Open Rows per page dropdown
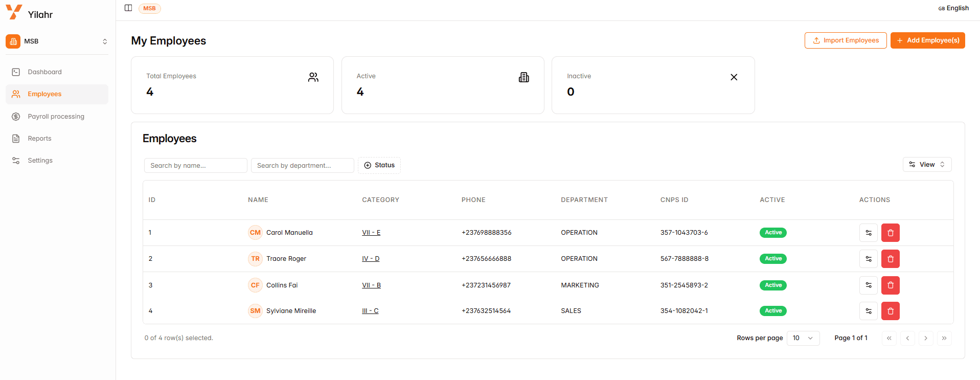The image size is (980, 380). (803, 338)
